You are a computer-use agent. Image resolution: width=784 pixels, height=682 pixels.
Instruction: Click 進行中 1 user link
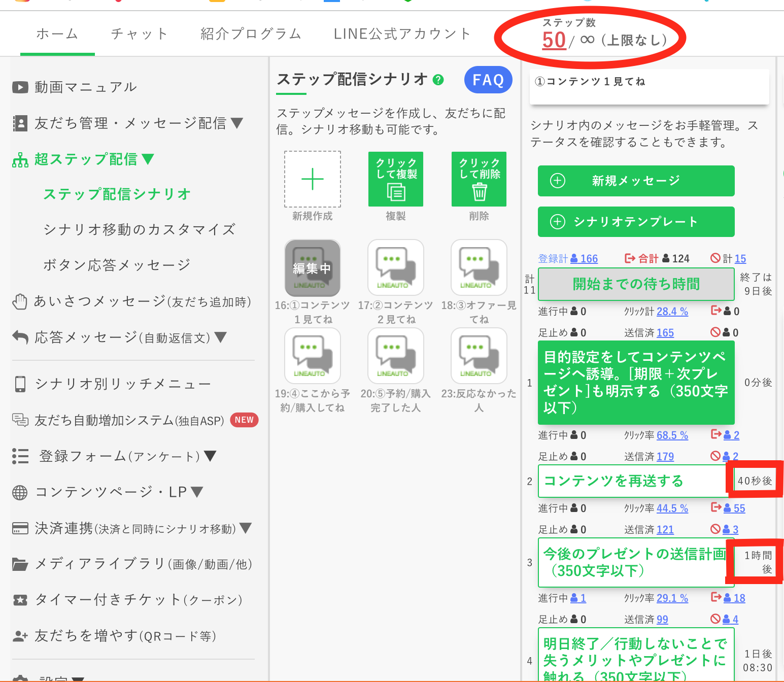[578, 598]
